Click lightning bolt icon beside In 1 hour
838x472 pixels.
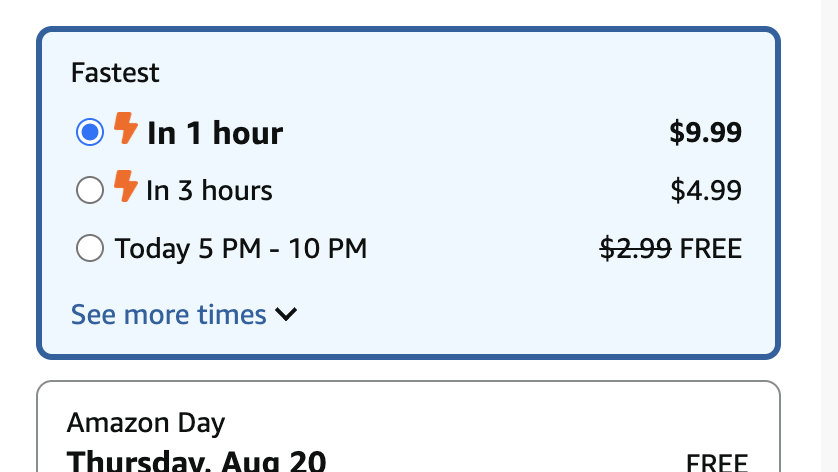pyautogui.click(x=126, y=128)
